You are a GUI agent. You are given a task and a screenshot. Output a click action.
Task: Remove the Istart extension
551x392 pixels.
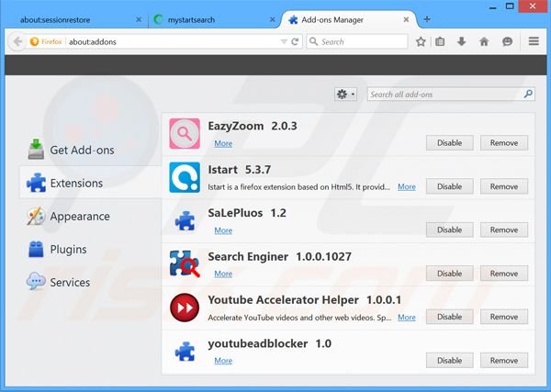coord(504,186)
